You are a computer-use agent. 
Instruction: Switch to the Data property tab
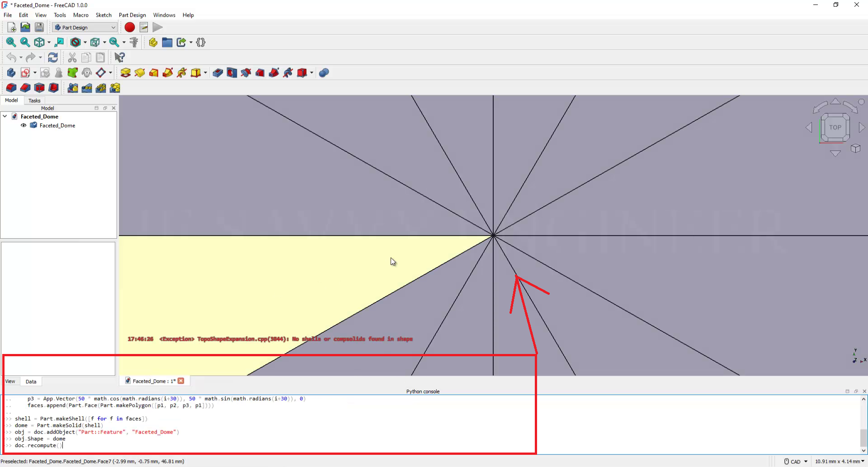pyautogui.click(x=31, y=382)
